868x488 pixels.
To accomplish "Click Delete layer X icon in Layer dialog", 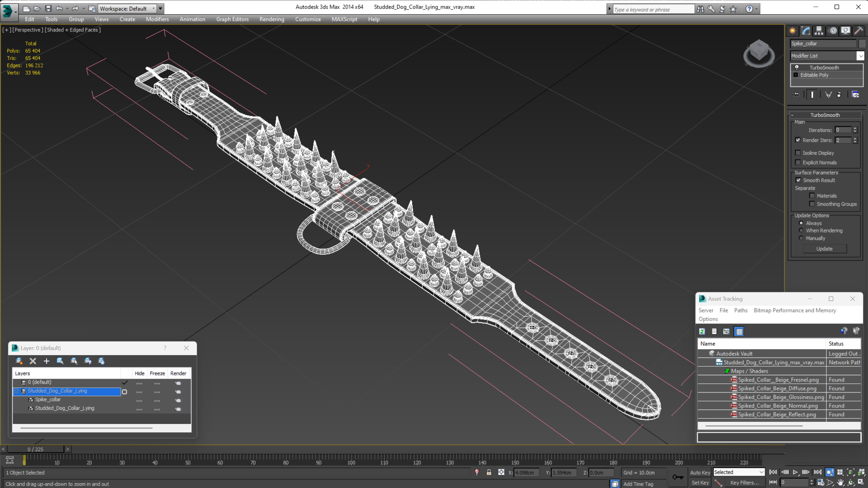I will coord(33,361).
